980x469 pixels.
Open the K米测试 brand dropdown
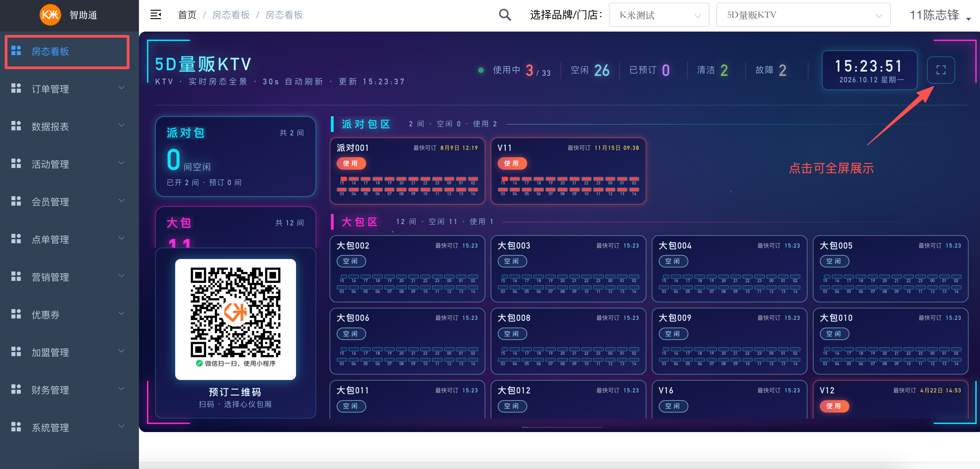[x=658, y=15]
